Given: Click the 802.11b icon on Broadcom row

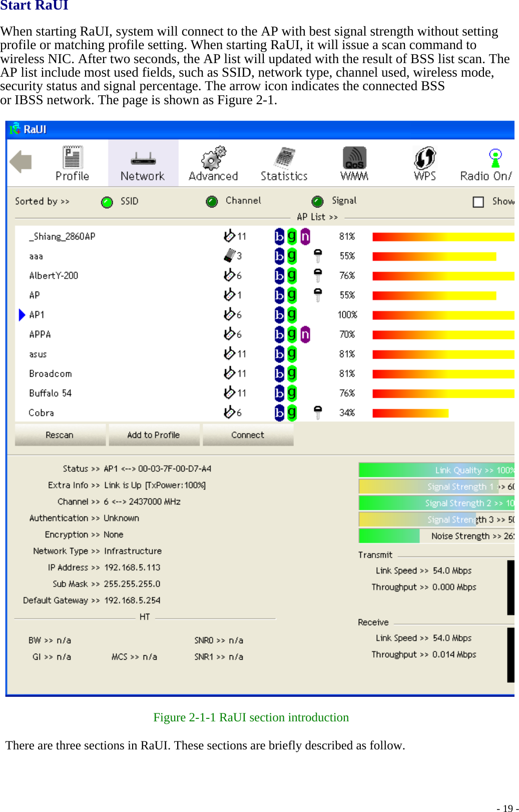Looking at the screenshot, I should 280,374.
